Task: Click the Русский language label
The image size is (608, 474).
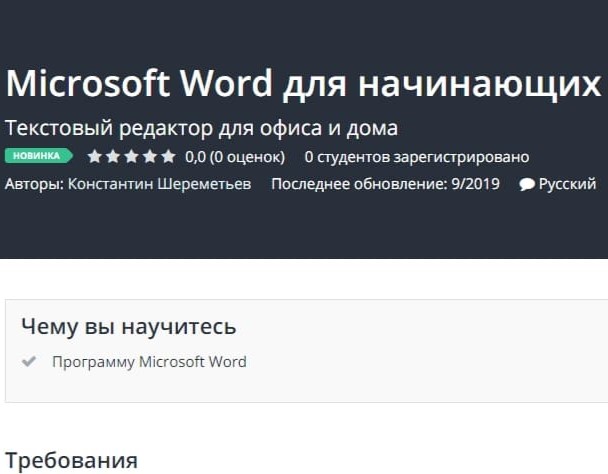Action: 567,184
